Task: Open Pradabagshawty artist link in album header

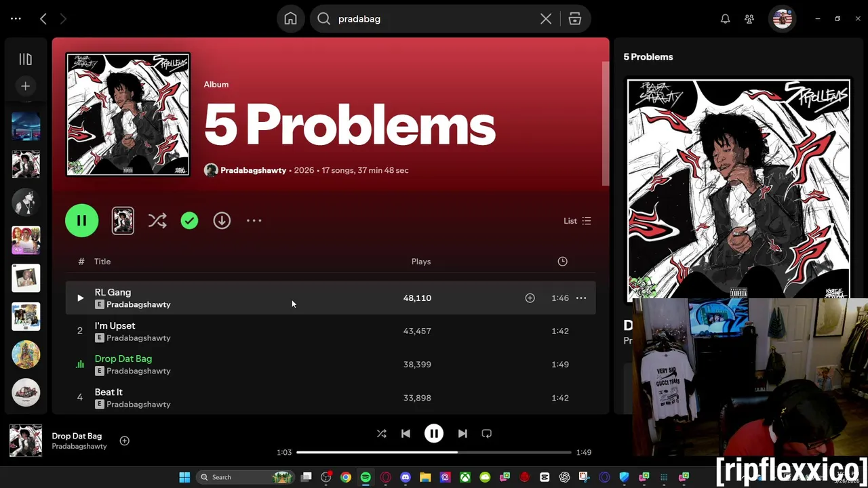Action: 253,170
